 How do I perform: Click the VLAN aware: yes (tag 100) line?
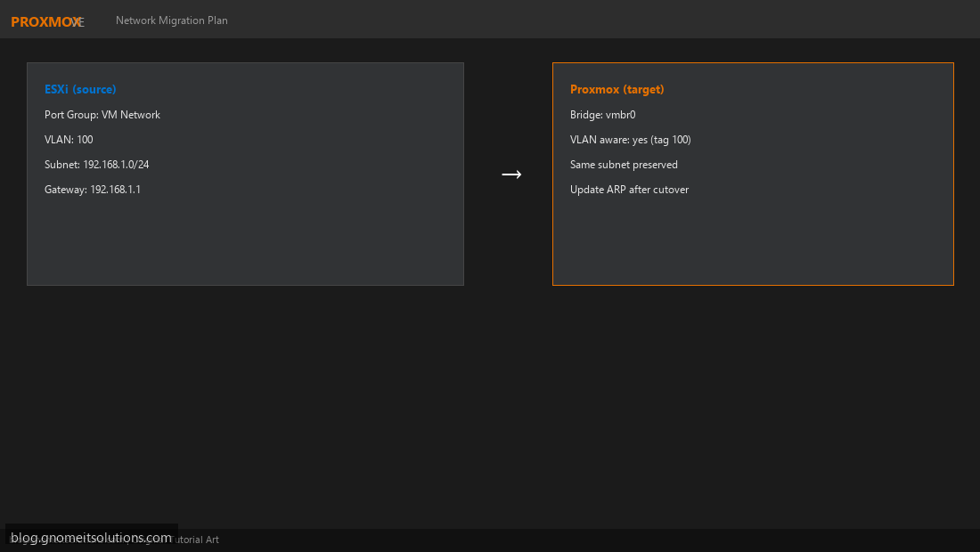click(x=631, y=140)
